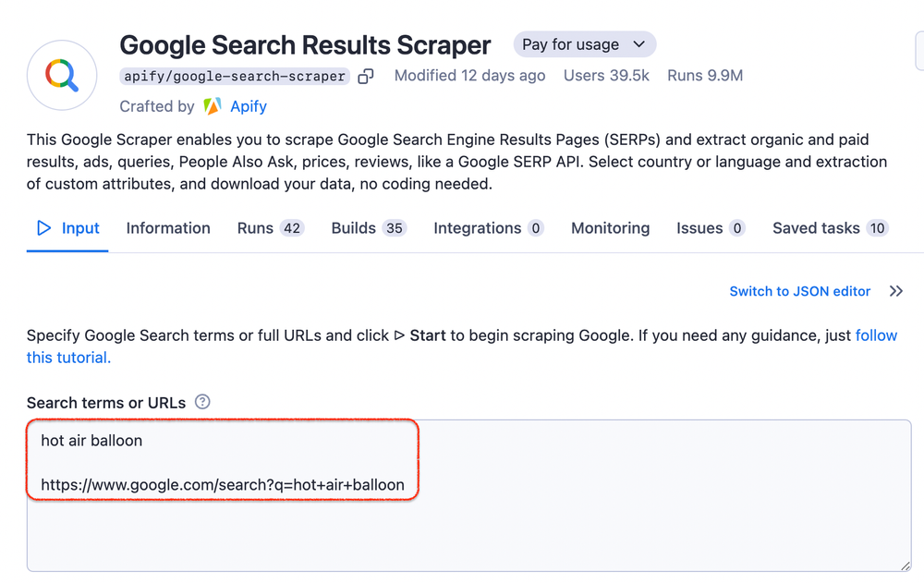Open the Apify profile link
This screenshot has width=924, height=583.
(248, 106)
